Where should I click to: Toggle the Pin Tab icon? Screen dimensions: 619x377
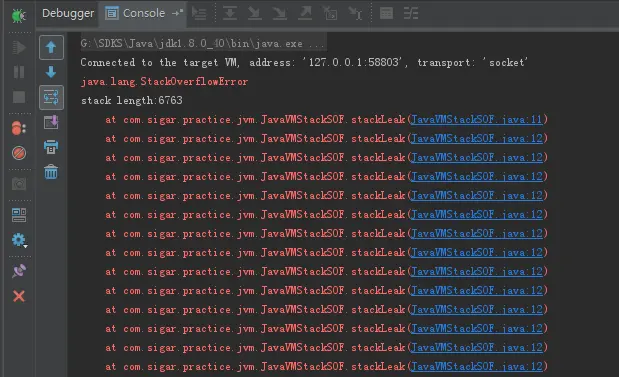[19, 271]
